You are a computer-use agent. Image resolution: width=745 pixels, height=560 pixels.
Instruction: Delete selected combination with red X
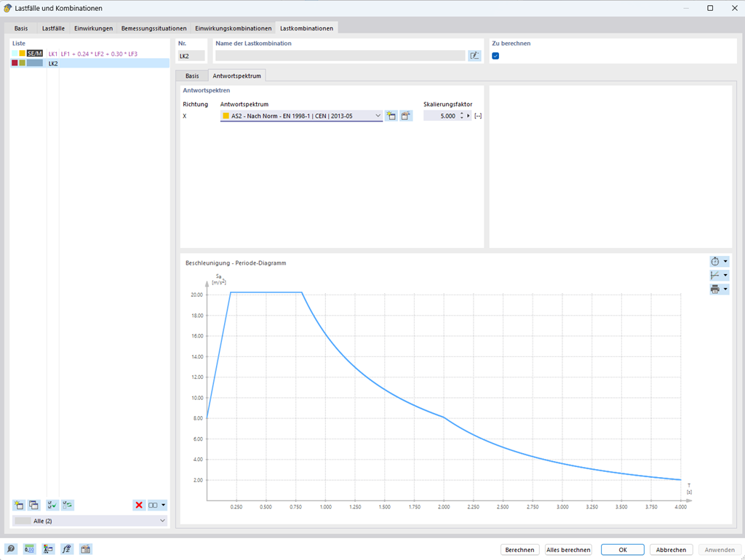(x=139, y=505)
